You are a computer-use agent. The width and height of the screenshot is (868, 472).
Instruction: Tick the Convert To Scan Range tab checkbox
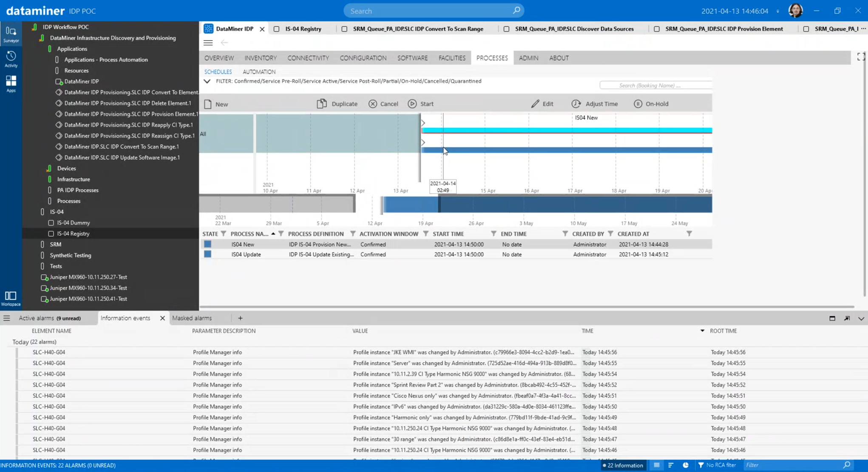coord(344,29)
